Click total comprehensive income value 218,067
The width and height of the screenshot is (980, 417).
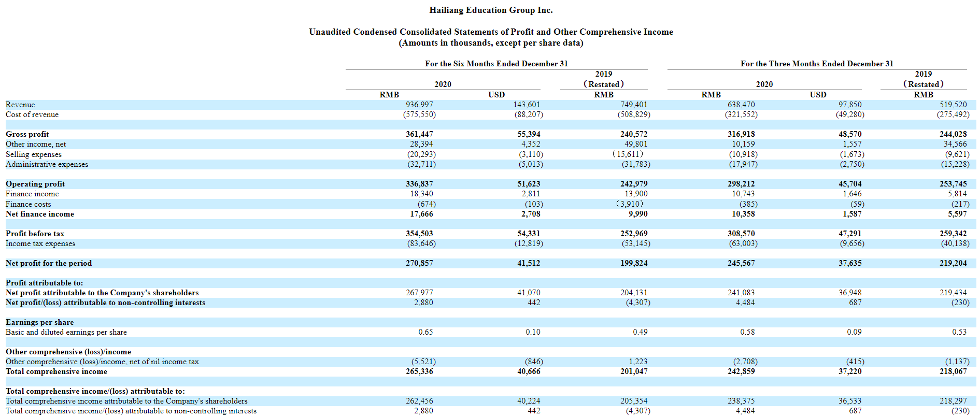click(953, 371)
